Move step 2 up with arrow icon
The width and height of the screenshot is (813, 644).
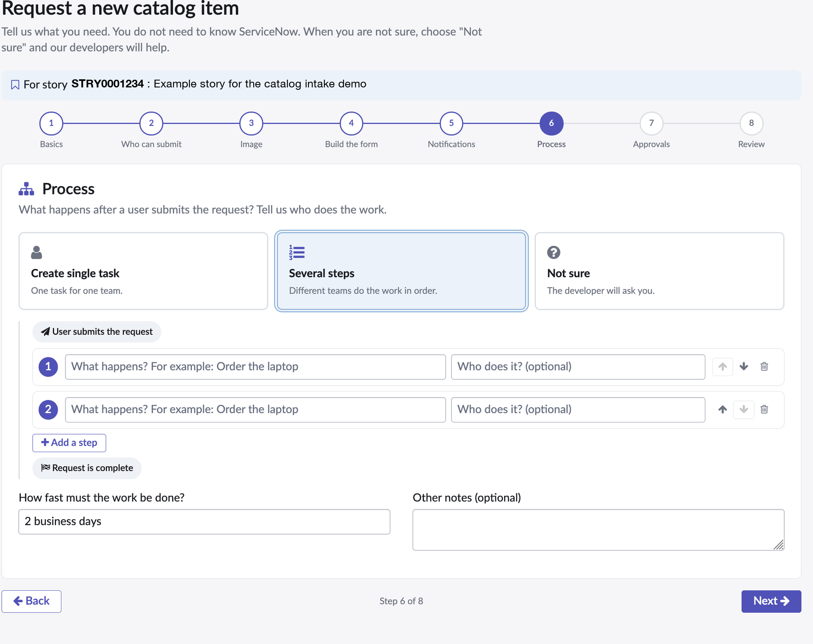pos(722,409)
